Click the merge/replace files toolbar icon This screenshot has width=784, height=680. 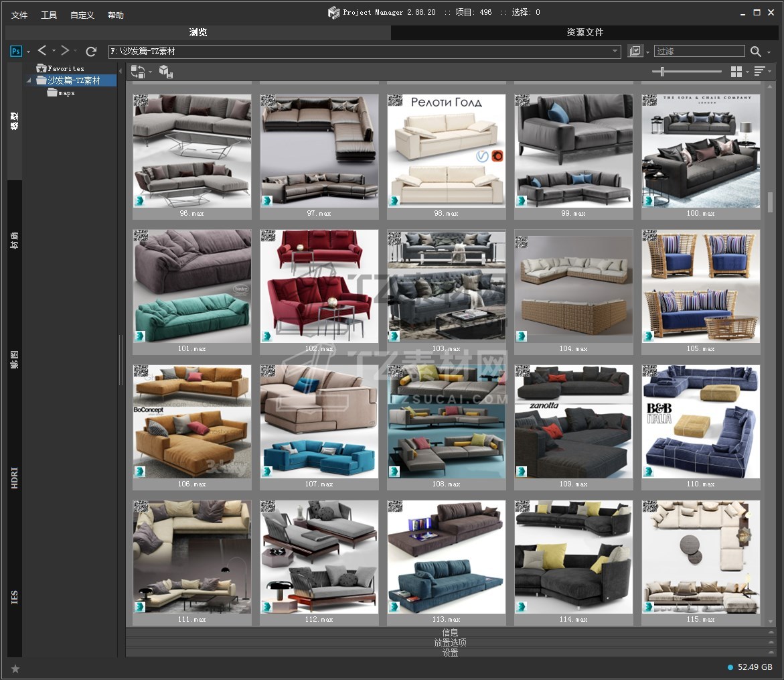138,72
